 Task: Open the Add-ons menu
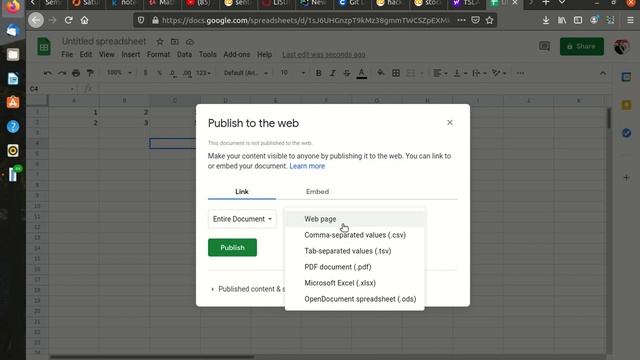[x=237, y=54]
